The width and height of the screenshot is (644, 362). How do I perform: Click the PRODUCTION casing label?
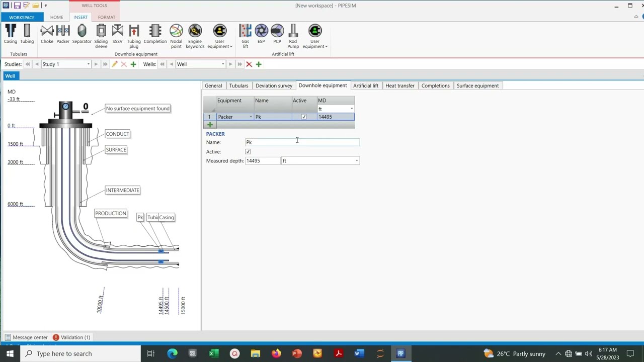coord(111,213)
